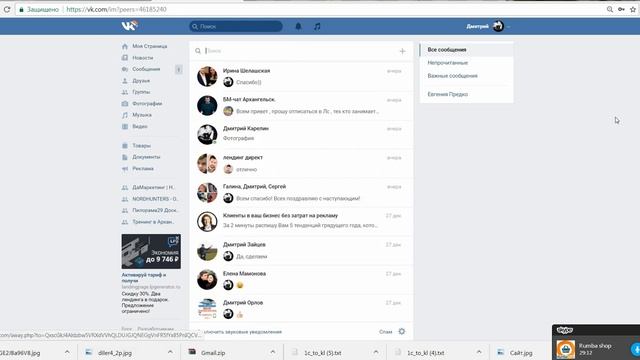Click the VK logo in header
This screenshot has height=360, width=640.
click(x=129, y=26)
